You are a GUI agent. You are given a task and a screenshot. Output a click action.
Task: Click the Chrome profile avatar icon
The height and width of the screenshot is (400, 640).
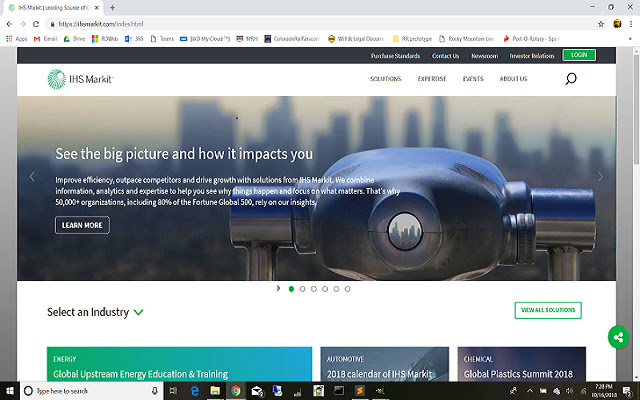[x=617, y=24]
